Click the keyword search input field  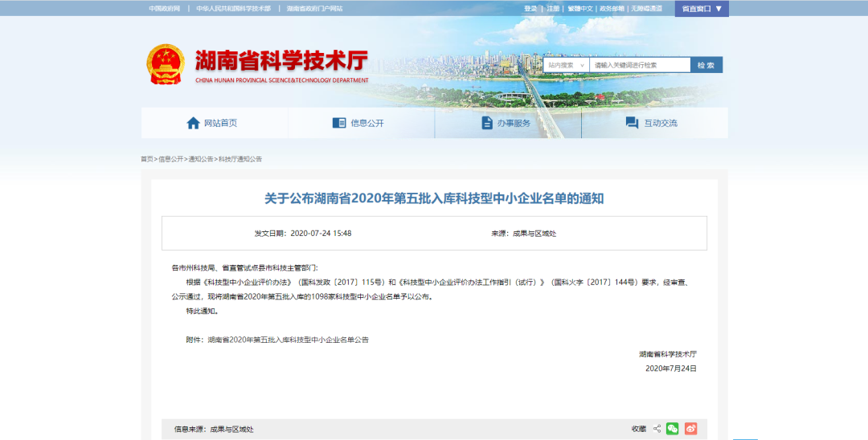point(639,65)
